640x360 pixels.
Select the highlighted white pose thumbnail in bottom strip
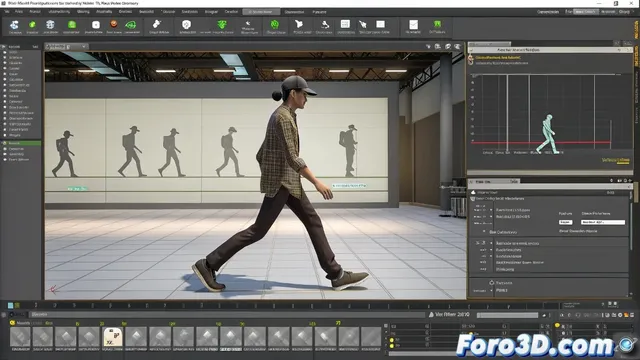[112, 337]
